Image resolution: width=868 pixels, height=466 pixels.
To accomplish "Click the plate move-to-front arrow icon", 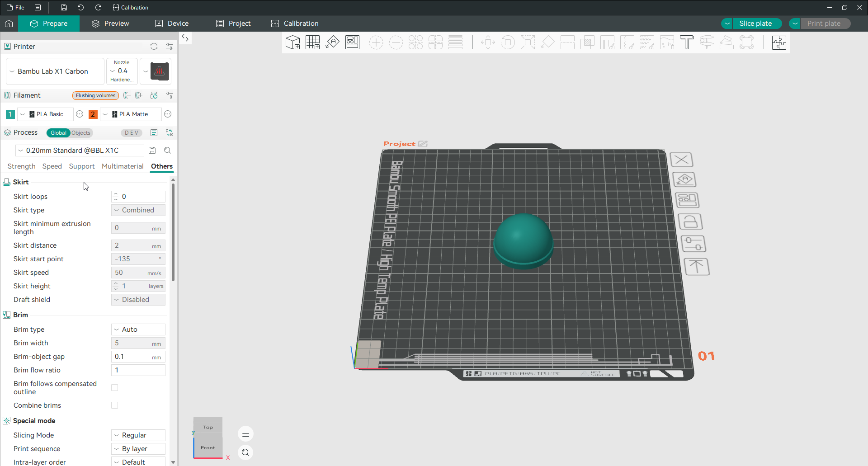I will [697, 267].
